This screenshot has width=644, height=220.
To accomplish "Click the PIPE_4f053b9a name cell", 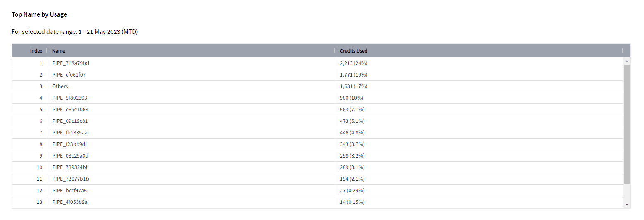I will [x=69, y=202].
